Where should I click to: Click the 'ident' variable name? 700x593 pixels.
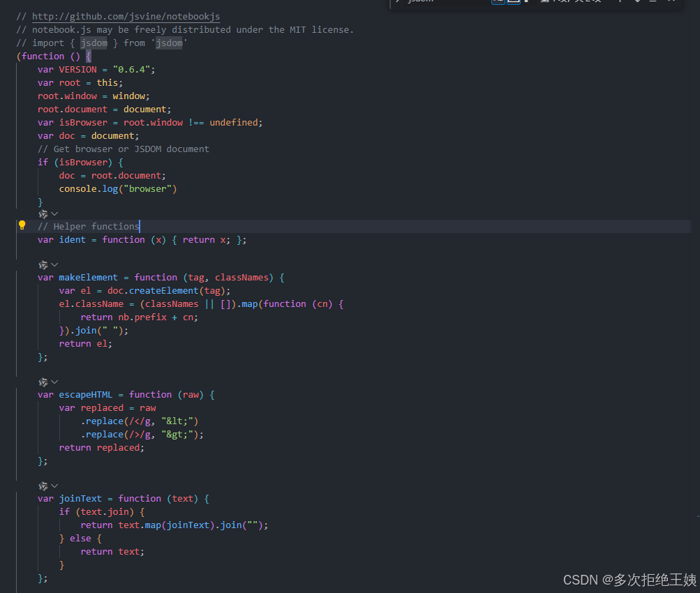pyautogui.click(x=73, y=240)
